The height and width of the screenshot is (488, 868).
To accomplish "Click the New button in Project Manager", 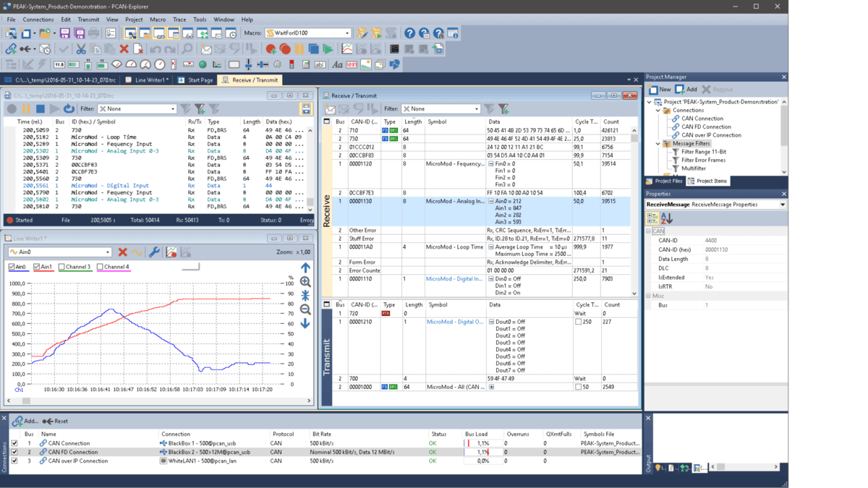I will click(660, 90).
